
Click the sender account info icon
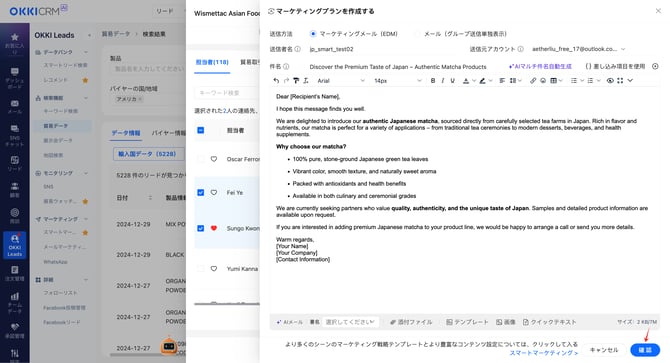[521, 49]
